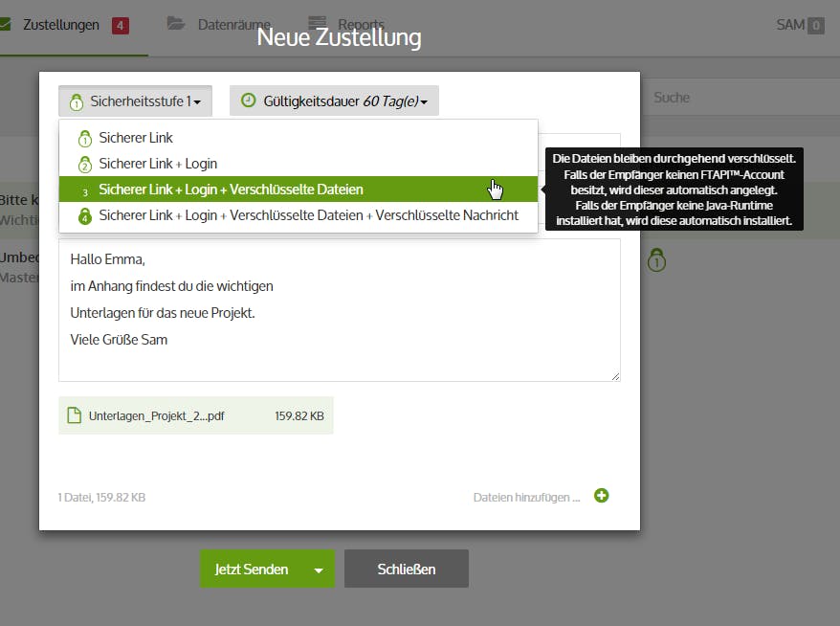Click the green plus icon to add files
Image resolution: width=840 pixels, height=626 pixels.
[x=601, y=496]
